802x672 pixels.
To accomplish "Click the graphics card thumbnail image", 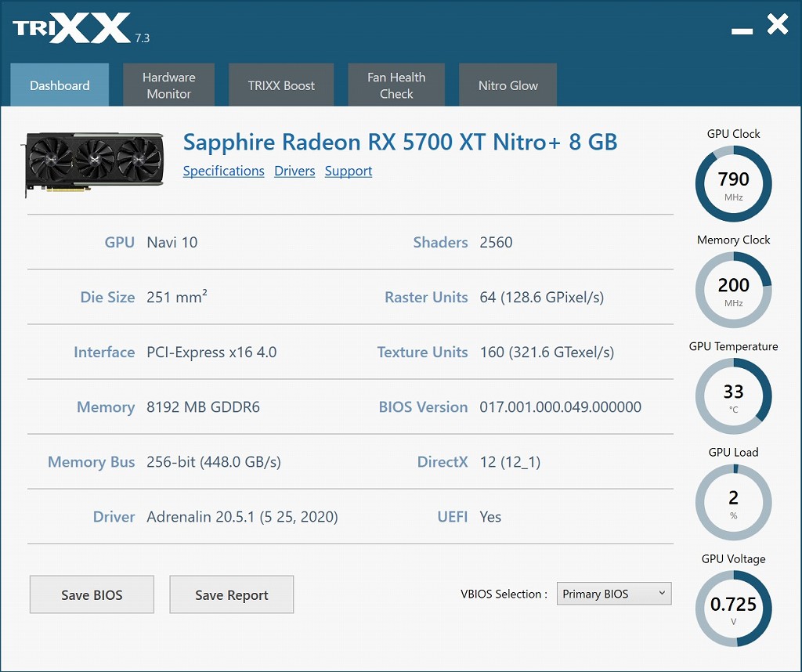I will point(94,163).
